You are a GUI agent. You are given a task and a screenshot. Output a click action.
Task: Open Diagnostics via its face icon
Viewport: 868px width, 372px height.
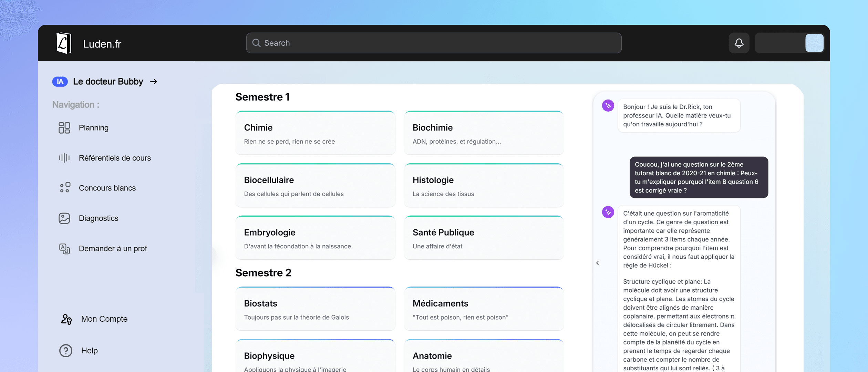(64, 218)
